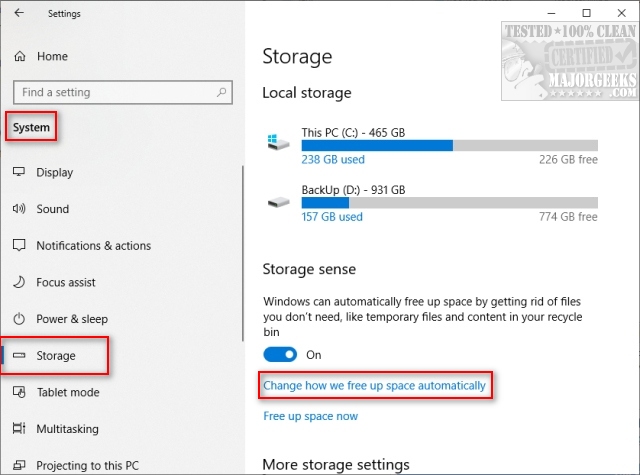Click the Focus assist moon icon

19,283
